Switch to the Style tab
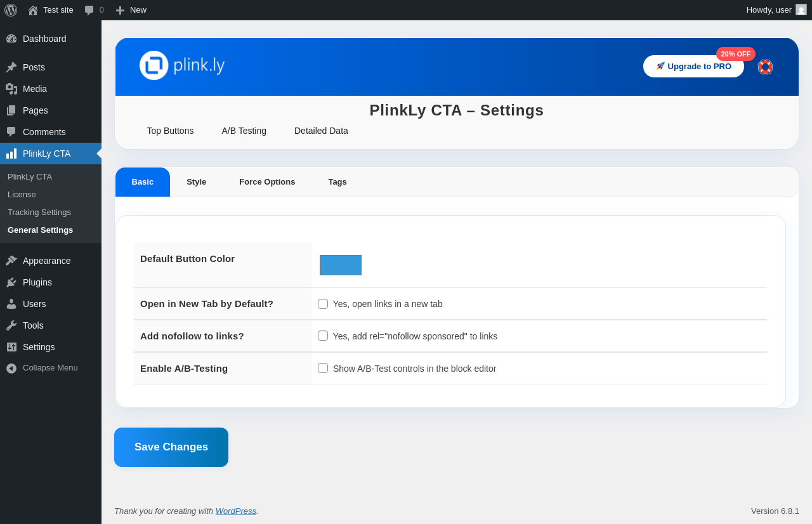 tap(197, 182)
